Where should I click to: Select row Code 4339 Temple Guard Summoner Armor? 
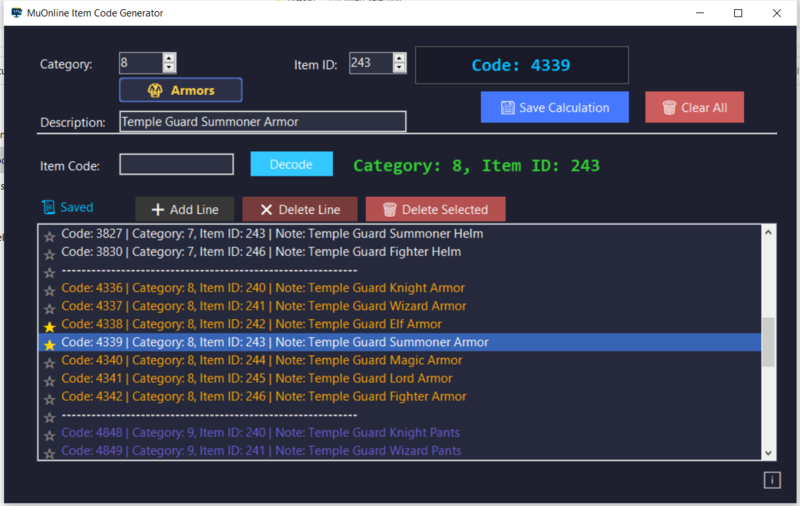[400, 342]
